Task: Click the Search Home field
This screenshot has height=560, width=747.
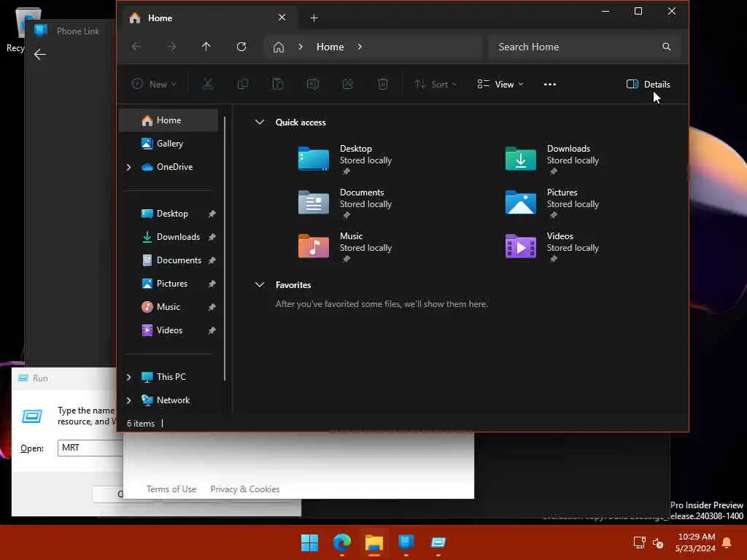Action: (584, 47)
